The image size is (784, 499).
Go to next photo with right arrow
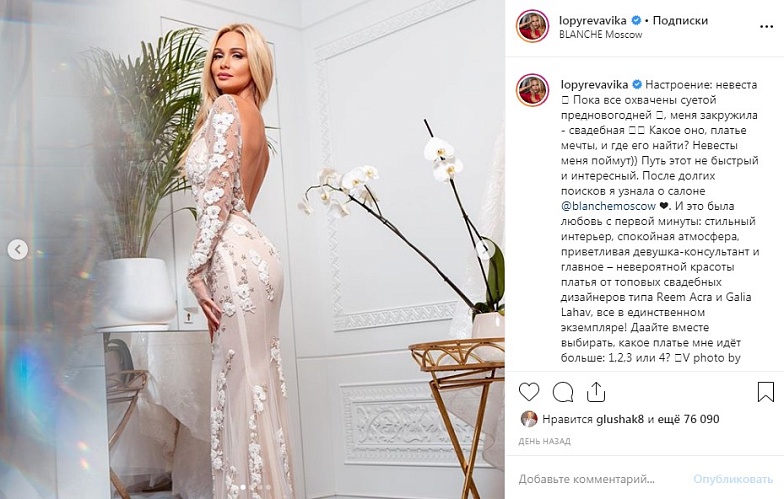pyautogui.click(x=484, y=249)
